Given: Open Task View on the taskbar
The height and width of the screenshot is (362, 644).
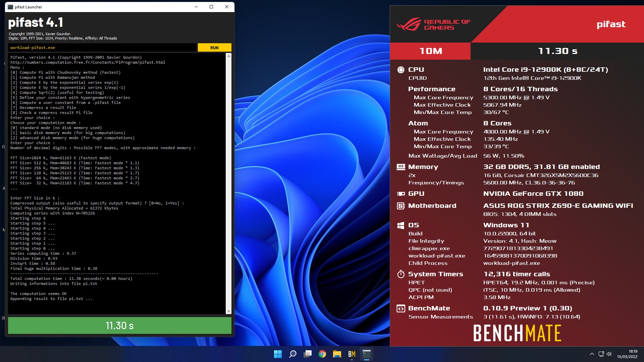Looking at the screenshot, I should click(x=308, y=354).
